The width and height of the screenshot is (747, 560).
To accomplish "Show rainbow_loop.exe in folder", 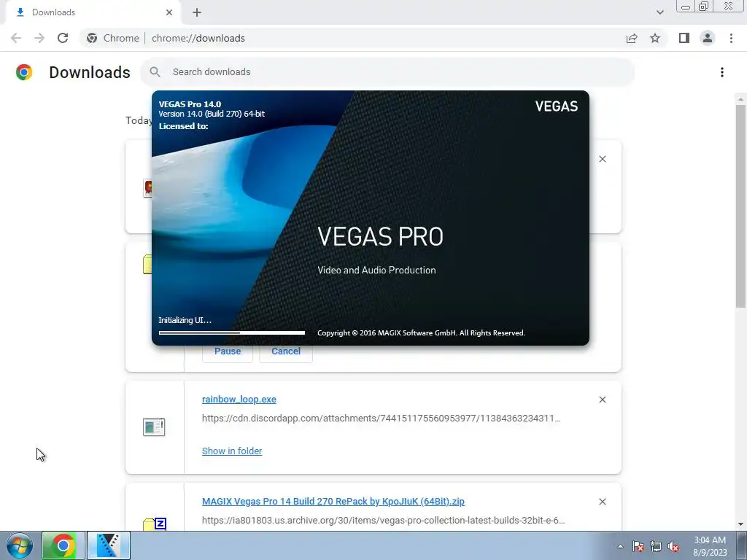I will click(x=231, y=451).
